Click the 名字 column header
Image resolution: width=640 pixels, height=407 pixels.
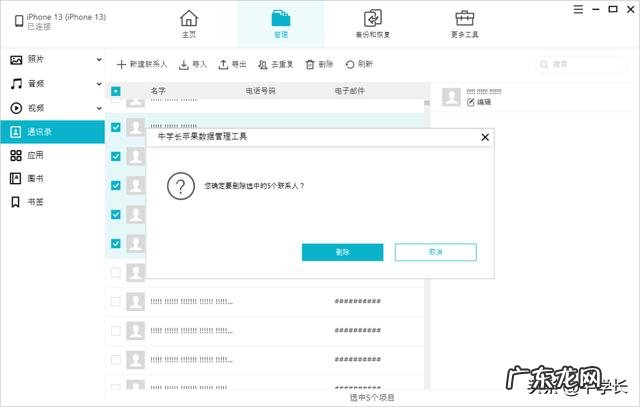158,91
